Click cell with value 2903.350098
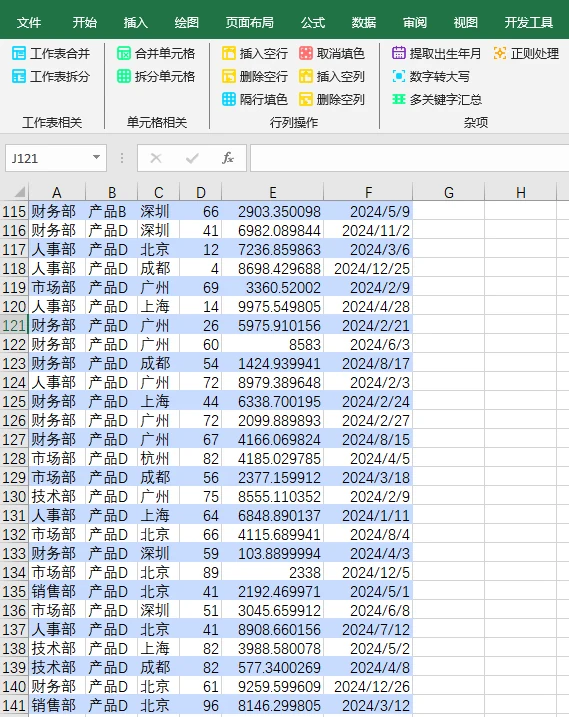569x717 pixels. [x=273, y=211]
